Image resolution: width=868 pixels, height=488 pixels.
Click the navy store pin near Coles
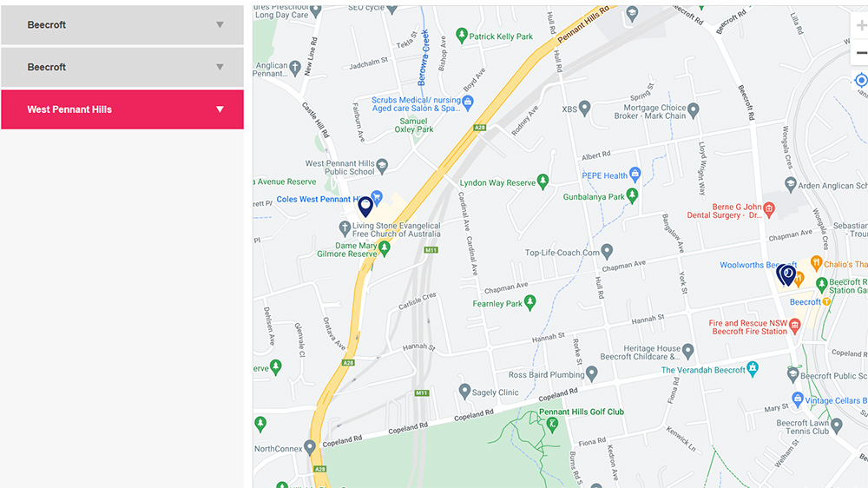pos(365,208)
